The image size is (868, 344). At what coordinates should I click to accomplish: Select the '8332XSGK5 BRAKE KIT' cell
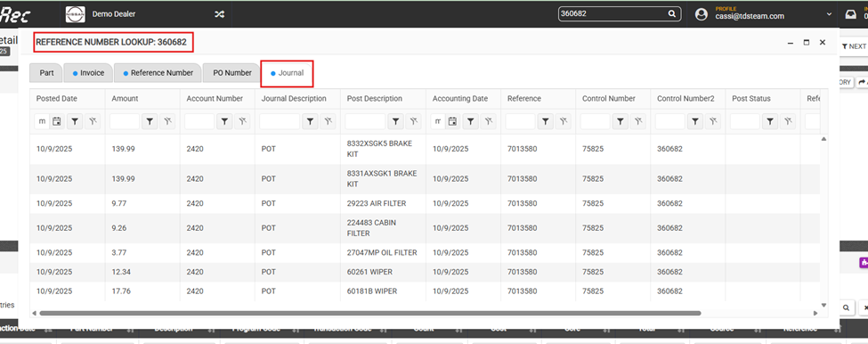point(382,149)
